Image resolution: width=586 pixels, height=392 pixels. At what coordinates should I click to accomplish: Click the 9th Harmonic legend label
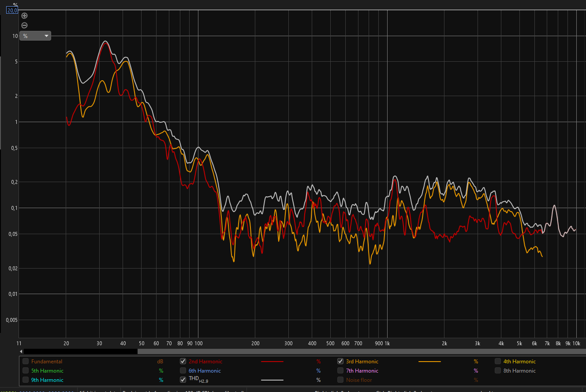point(47,380)
